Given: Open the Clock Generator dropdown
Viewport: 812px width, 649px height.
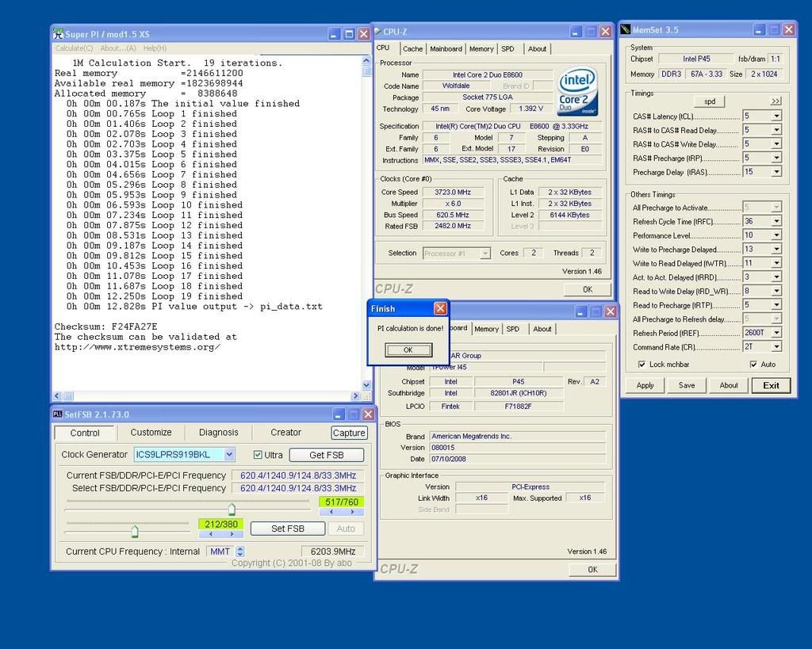Looking at the screenshot, I should tap(229, 454).
